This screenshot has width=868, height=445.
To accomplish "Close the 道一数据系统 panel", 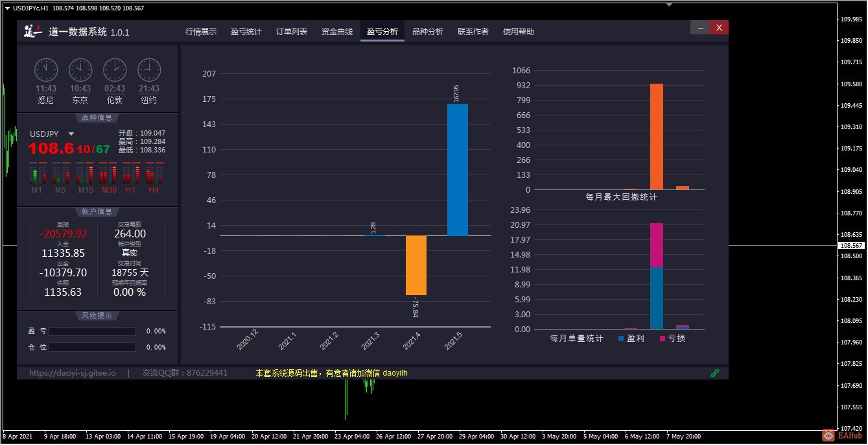I will tap(719, 27).
